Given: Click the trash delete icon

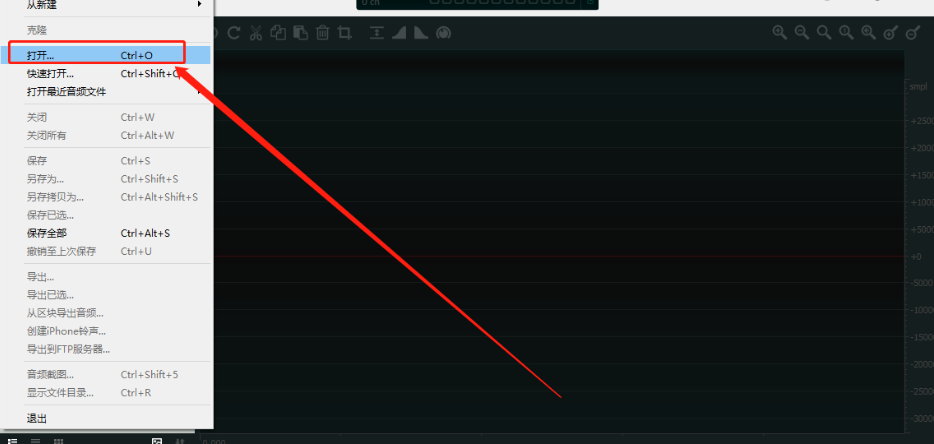Looking at the screenshot, I should (x=322, y=33).
